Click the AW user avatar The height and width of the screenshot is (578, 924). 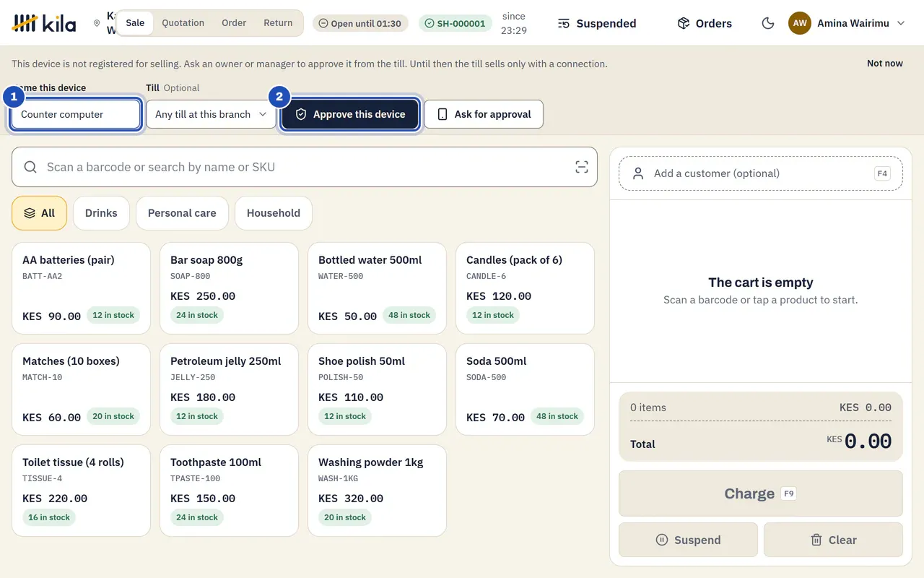tap(800, 23)
